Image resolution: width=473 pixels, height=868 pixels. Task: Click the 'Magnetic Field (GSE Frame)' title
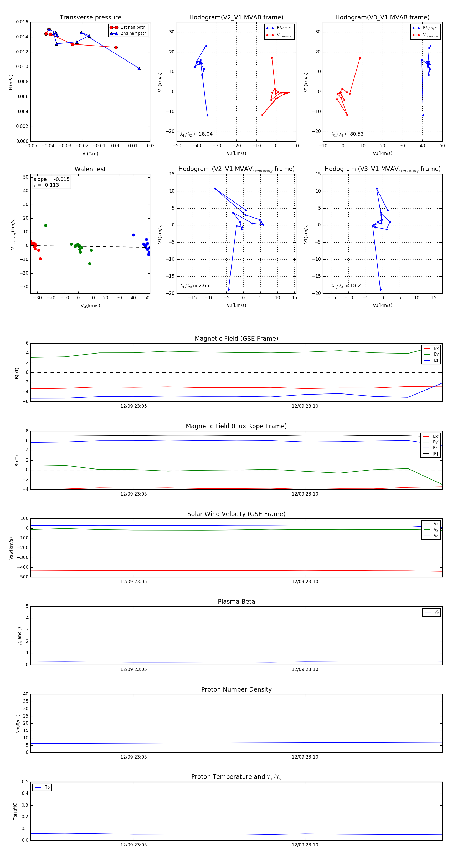(236, 339)
